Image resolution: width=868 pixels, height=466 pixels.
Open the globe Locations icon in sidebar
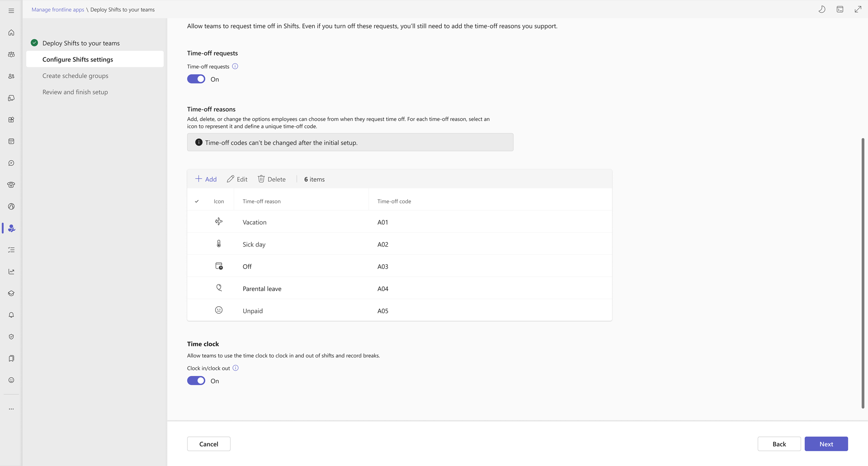(11, 206)
